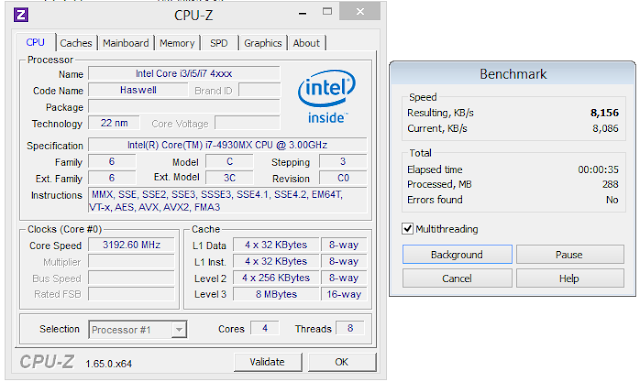Image resolution: width=640 pixels, height=382 pixels.
Task: Minimize the CPU-Z window
Action: (302, 13)
